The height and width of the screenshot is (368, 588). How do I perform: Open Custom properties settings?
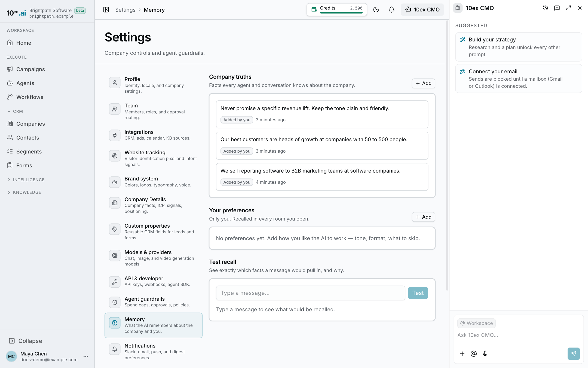tap(153, 232)
